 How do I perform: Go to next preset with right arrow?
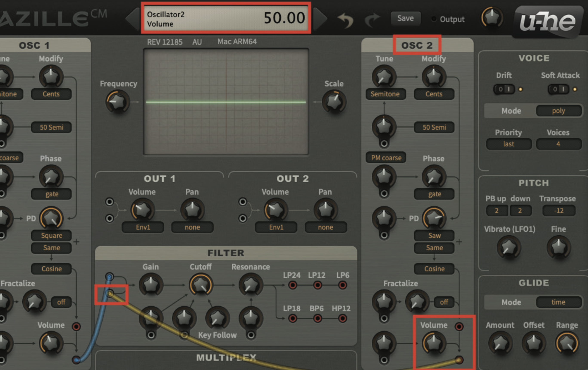point(320,19)
